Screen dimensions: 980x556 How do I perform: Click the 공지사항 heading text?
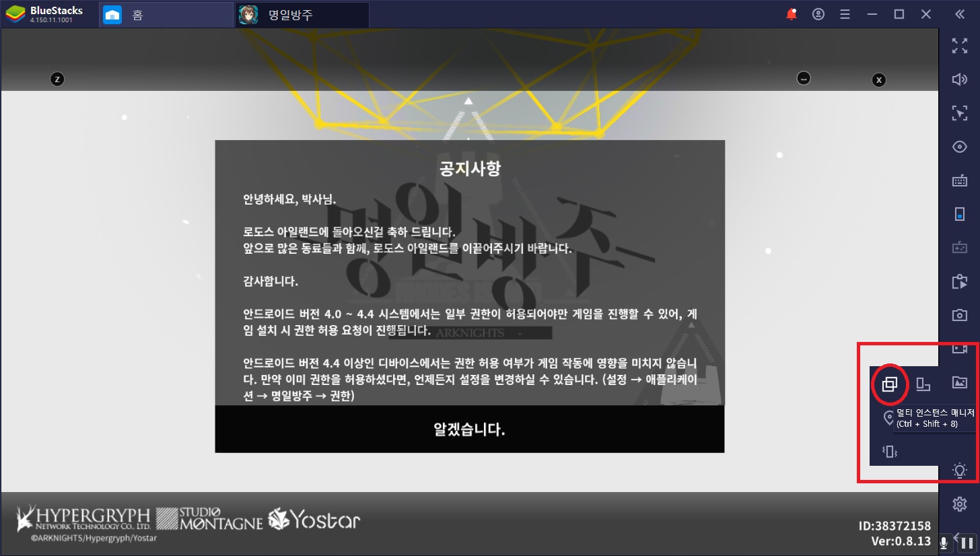click(470, 168)
